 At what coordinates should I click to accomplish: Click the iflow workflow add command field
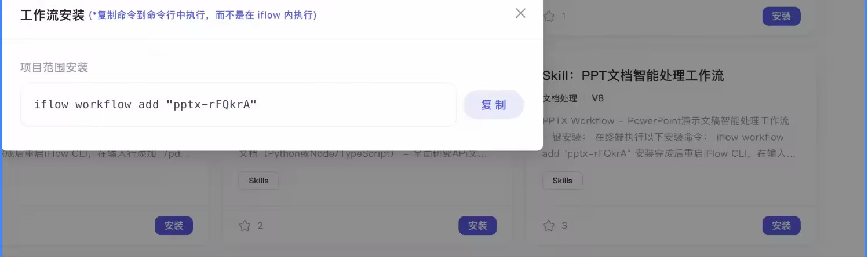pyautogui.click(x=238, y=105)
